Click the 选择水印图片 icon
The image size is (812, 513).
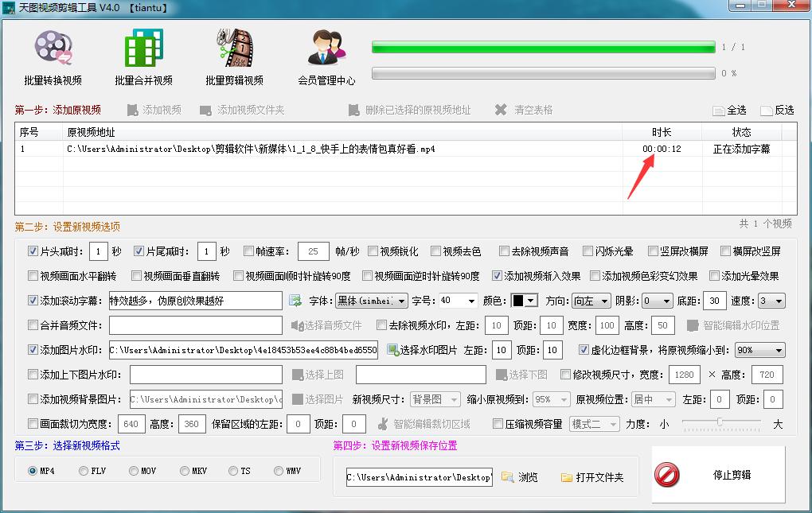(393, 350)
